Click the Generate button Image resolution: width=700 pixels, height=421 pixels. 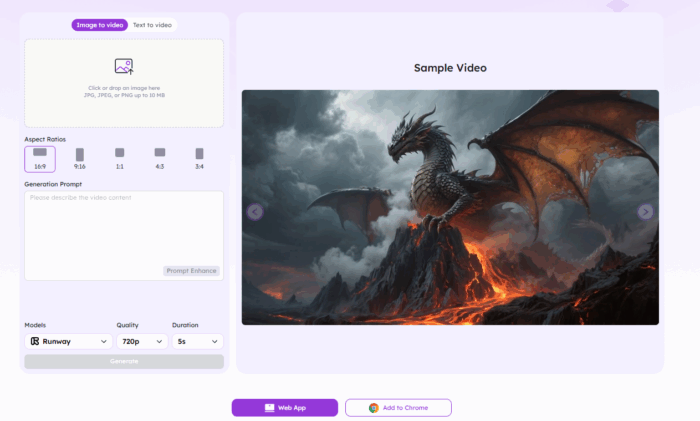point(124,362)
